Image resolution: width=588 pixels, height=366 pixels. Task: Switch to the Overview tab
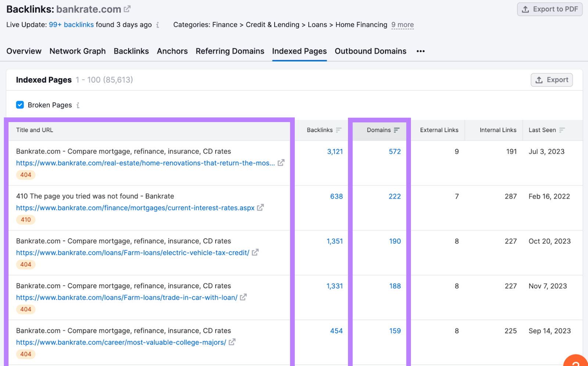(x=24, y=51)
